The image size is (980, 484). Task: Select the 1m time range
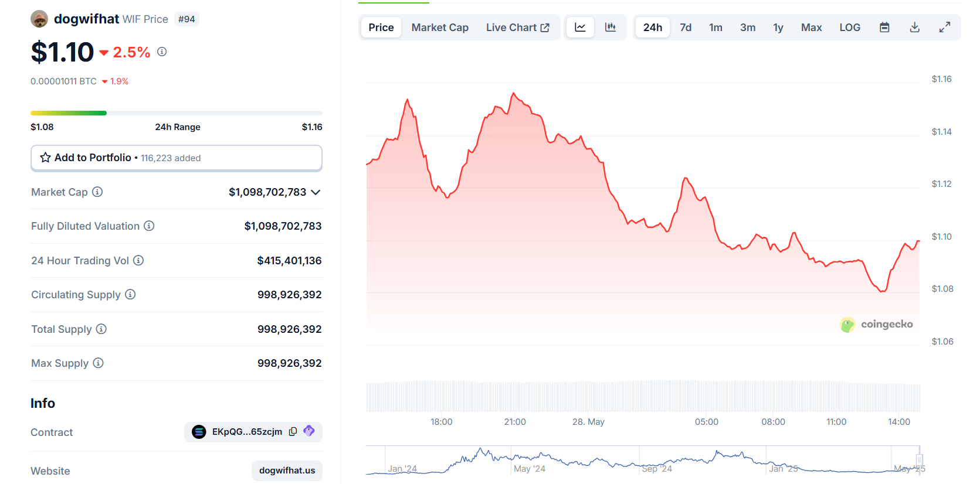click(x=715, y=28)
